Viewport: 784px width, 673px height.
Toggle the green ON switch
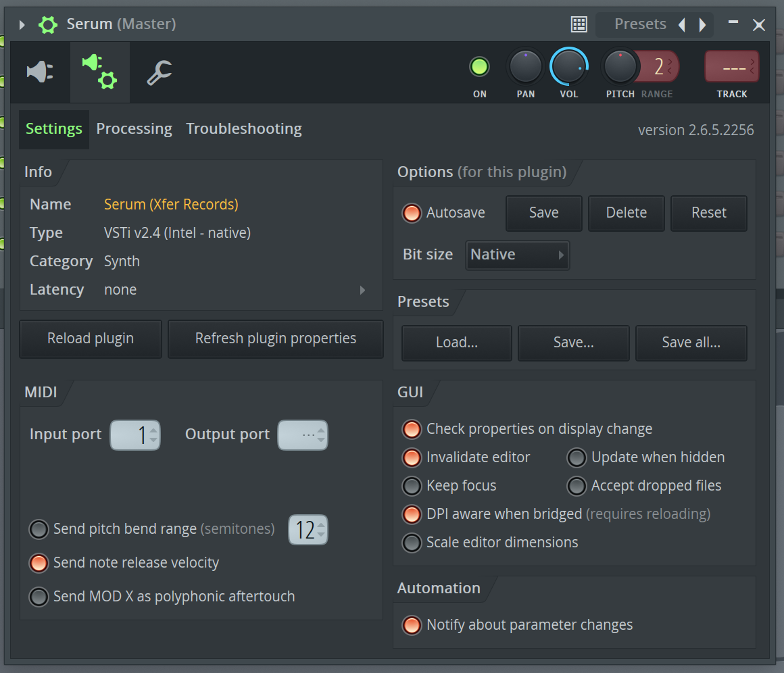point(479,67)
